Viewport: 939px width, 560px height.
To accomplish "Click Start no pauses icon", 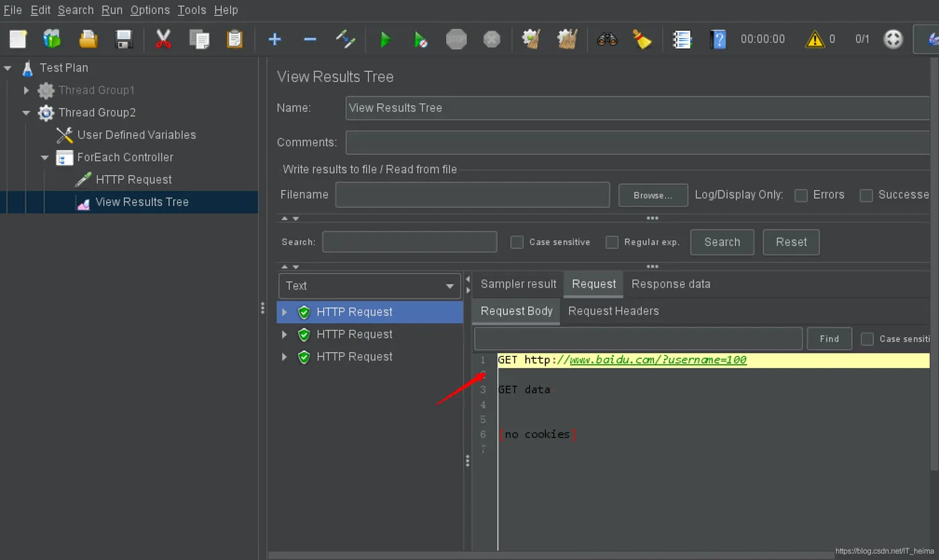I will pos(421,40).
